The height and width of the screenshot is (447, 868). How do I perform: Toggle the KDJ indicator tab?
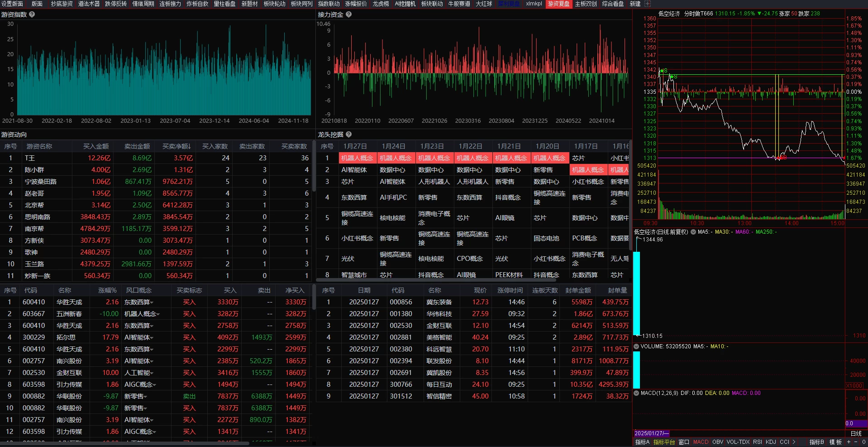[771, 442]
